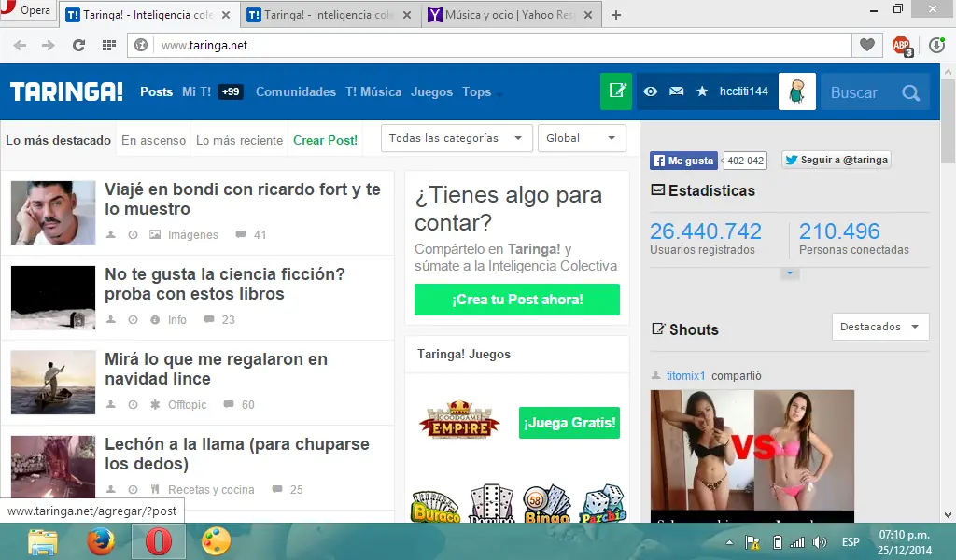Open the Dominó game icon
Screen dimensions: 956x560
[491, 505]
